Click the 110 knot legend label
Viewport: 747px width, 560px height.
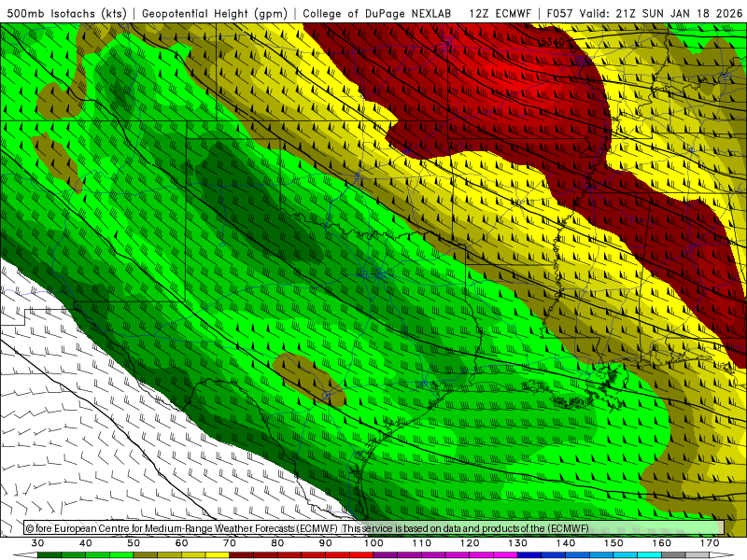pyautogui.click(x=422, y=543)
